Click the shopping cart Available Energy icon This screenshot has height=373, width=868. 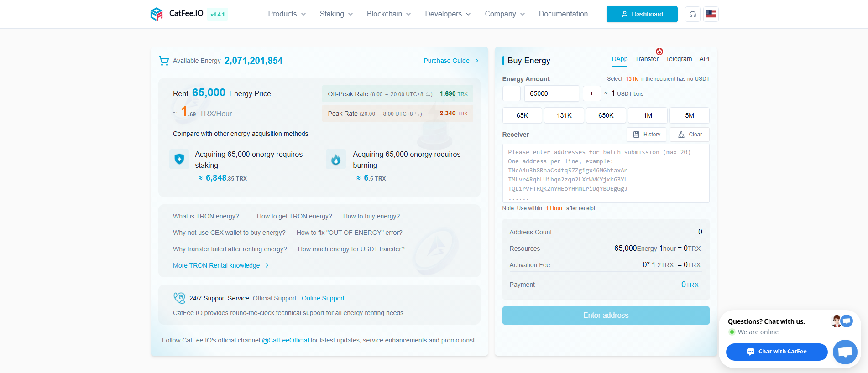(164, 61)
